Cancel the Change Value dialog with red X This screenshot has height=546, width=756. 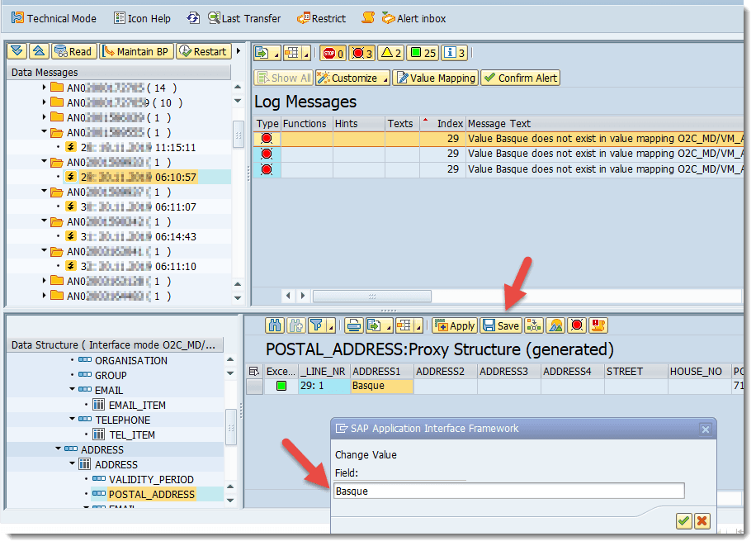tap(702, 521)
